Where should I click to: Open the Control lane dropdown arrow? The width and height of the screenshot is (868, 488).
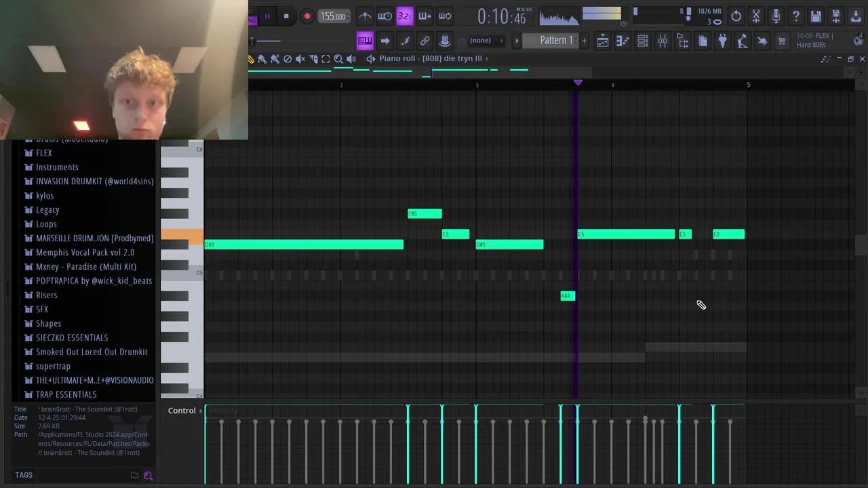click(201, 411)
